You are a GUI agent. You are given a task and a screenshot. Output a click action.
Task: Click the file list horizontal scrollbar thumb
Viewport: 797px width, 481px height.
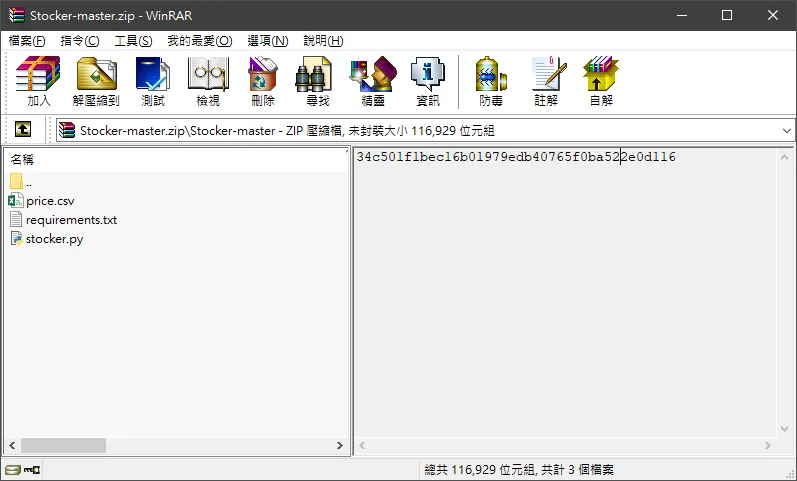tap(64, 445)
